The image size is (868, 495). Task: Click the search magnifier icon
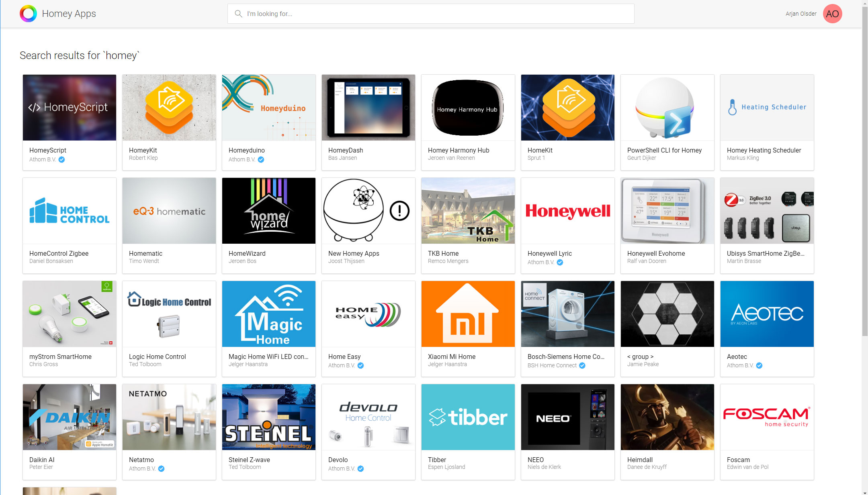point(238,14)
